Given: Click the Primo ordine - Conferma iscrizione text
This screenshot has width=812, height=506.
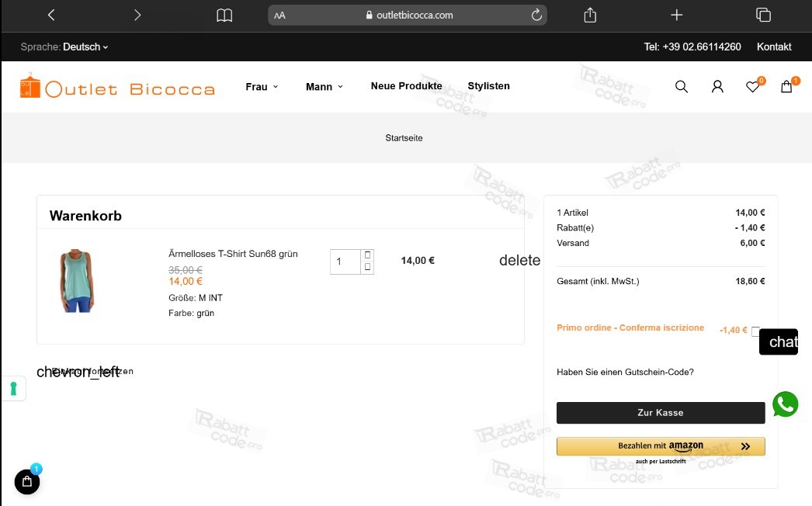Looking at the screenshot, I should [630, 328].
